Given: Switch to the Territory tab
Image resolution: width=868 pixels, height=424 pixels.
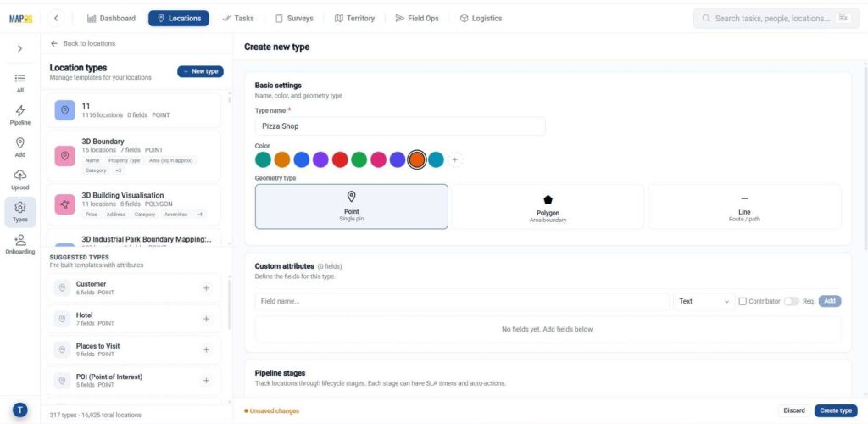Looking at the screenshot, I should pos(355,19).
